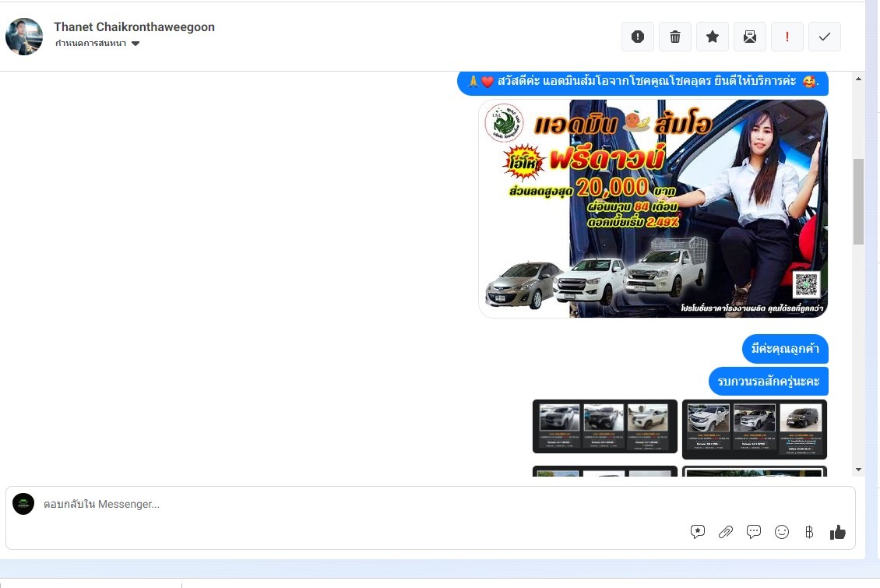The image size is (880, 588).
Task: Open the emoji picker
Action: coord(782,532)
